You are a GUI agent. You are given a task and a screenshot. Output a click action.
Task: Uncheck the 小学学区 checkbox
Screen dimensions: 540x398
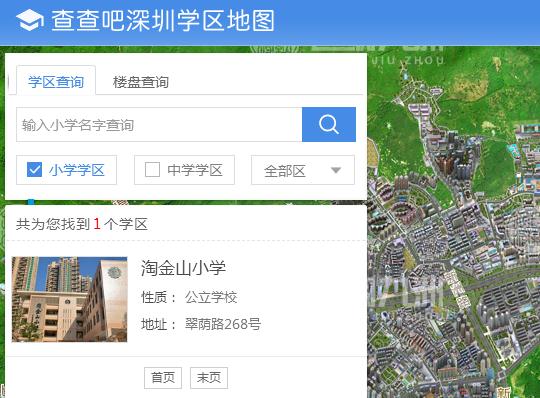pos(34,170)
